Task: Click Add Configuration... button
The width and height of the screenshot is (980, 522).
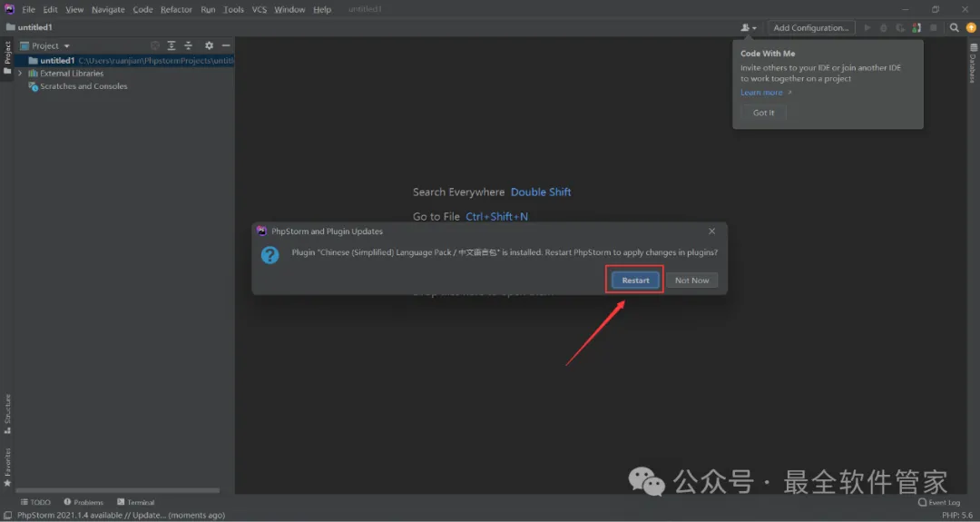Action: (x=810, y=27)
